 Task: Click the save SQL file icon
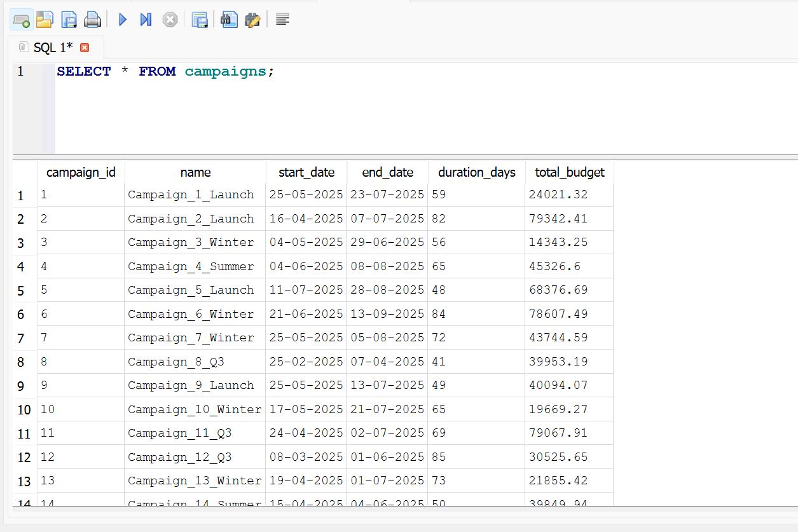tap(68, 20)
